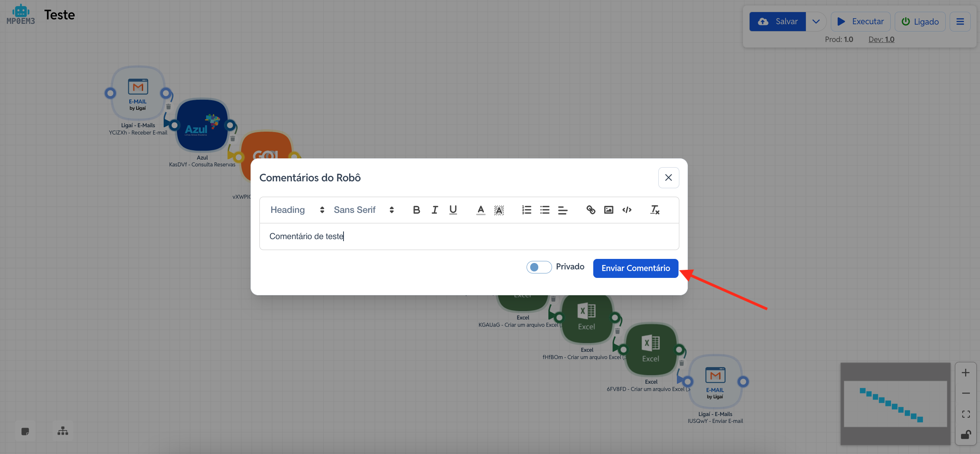
Task: Open the Heading style dropdown
Action: point(297,210)
